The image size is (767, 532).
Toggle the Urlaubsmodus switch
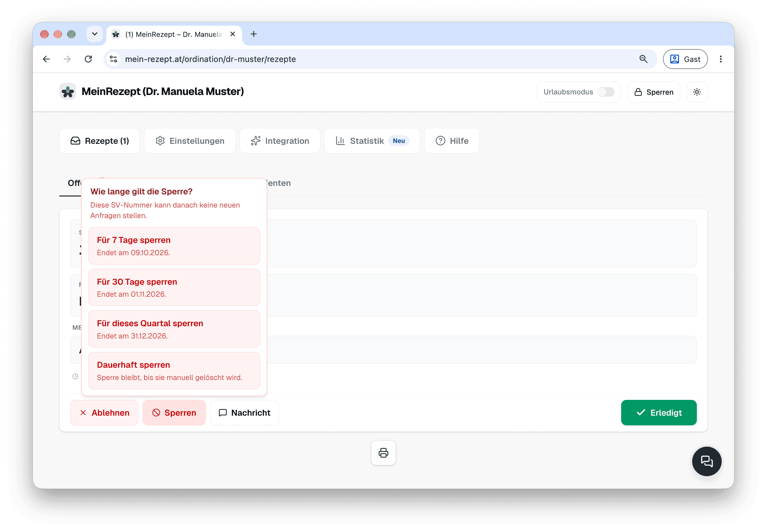(605, 92)
